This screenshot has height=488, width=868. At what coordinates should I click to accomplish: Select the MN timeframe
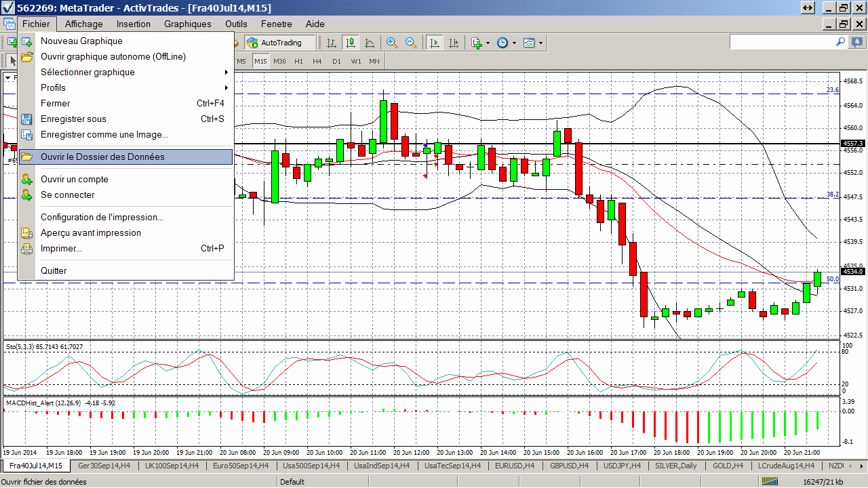click(374, 61)
